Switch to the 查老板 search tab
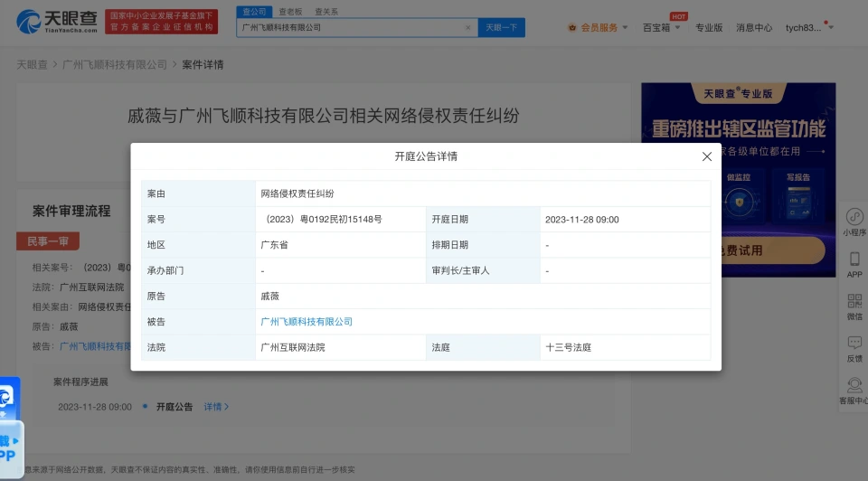 point(290,12)
